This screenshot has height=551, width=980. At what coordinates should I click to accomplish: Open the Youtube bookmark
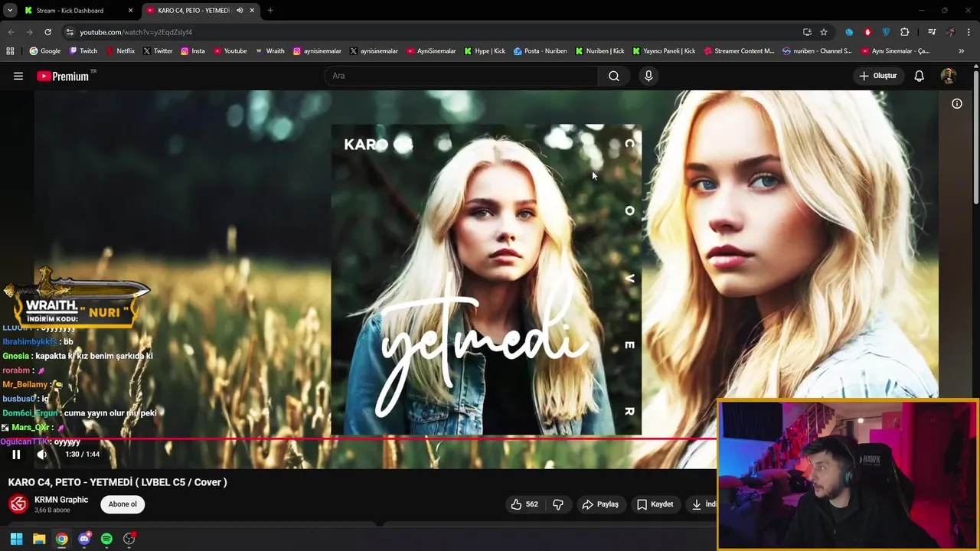[x=230, y=51]
